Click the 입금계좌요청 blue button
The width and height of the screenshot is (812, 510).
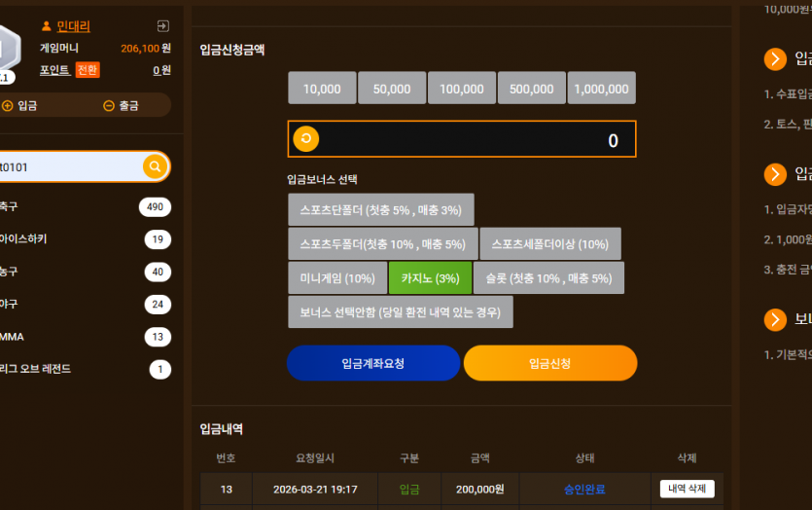(373, 363)
